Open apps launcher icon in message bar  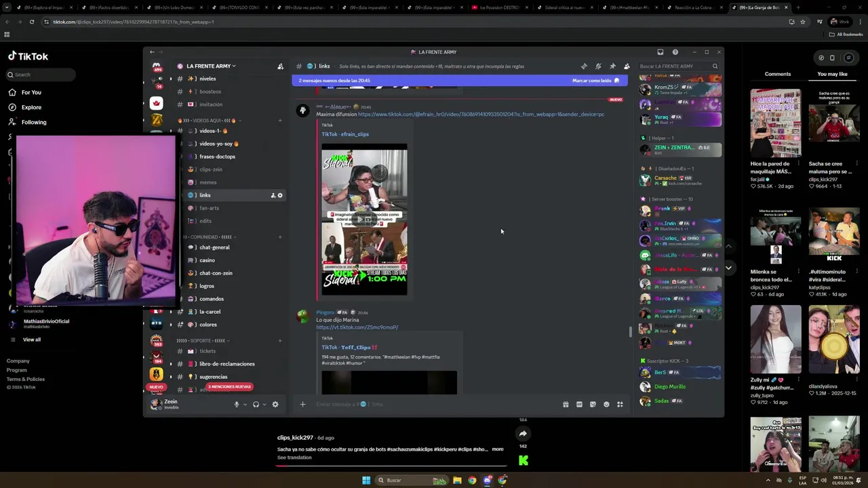(x=620, y=405)
